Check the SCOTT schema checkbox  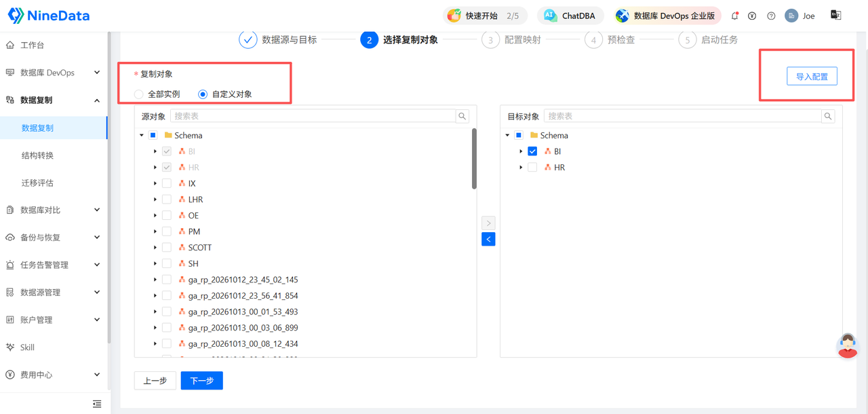167,248
